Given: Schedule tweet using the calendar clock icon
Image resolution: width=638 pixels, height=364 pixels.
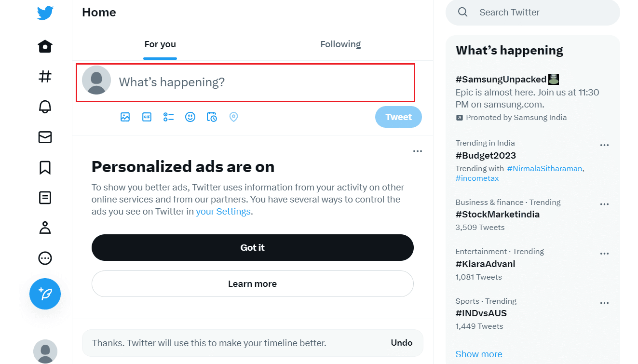Looking at the screenshot, I should [x=212, y=117].
